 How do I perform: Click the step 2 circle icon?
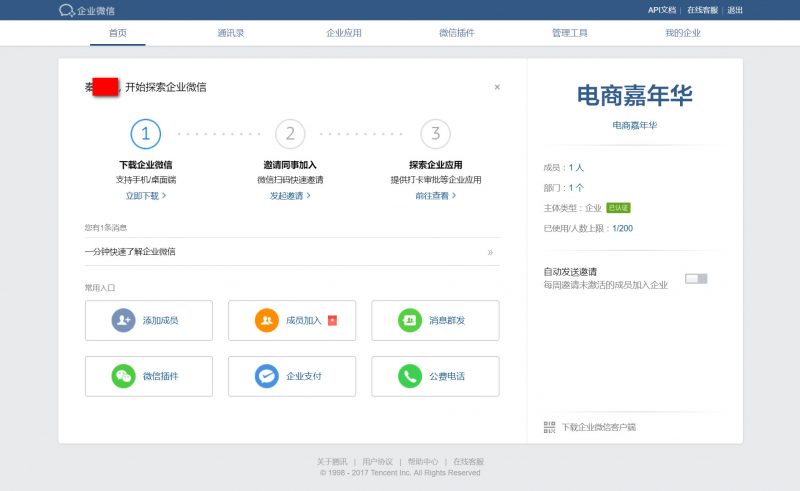[x=290, y=134]
